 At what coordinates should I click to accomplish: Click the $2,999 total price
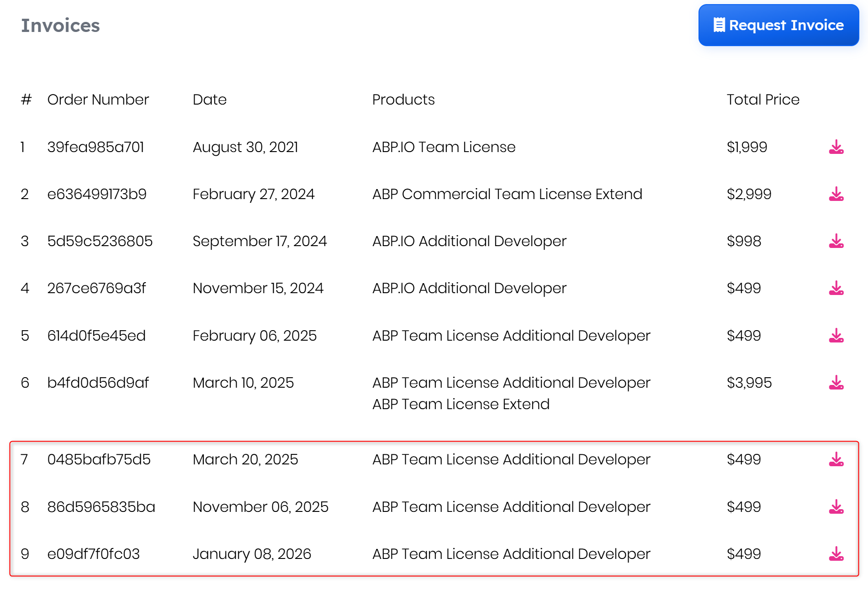click(x=748, y=194)
